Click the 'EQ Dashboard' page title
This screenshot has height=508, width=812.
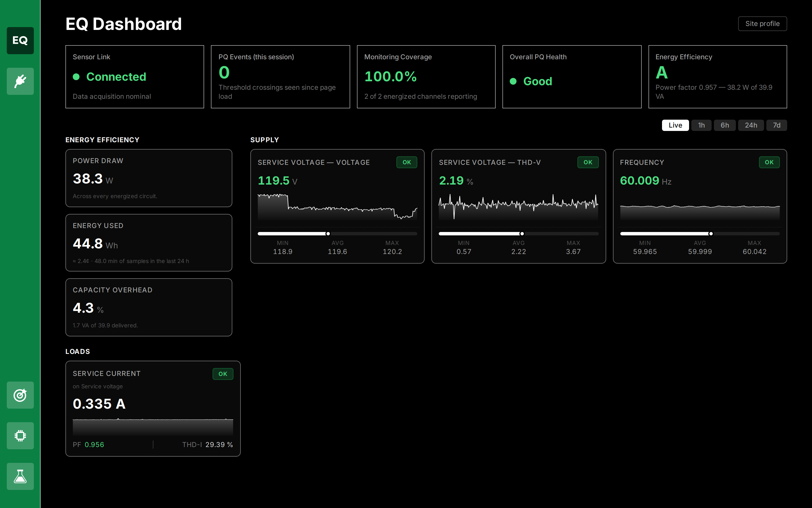tap(123, 24)
